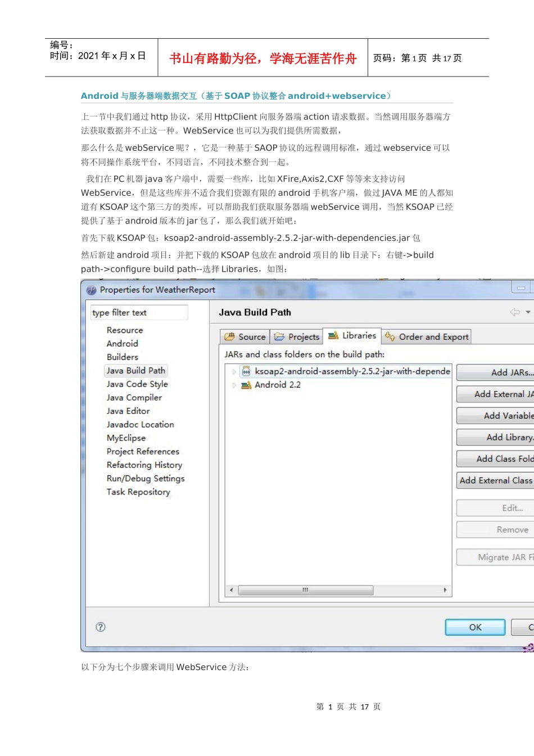
Task: Expand the ksoap2-android-assembly jar entry
Action: [x=234, y=372]
